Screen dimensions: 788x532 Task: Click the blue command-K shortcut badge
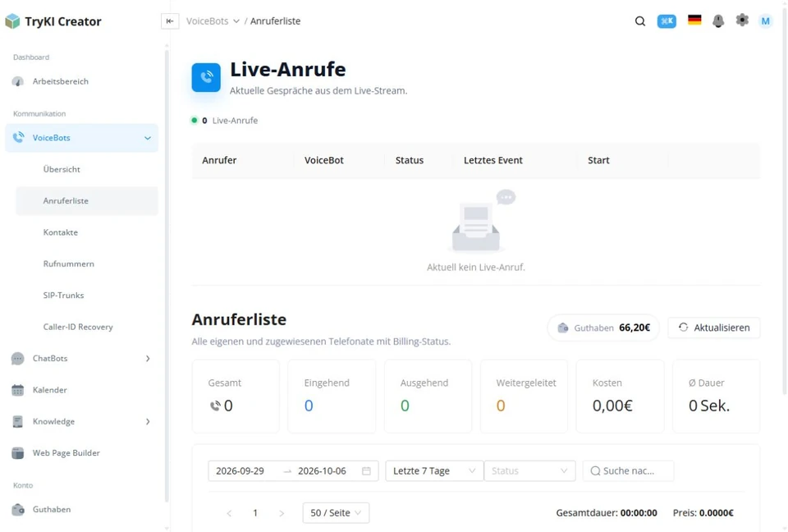[667, 21]
